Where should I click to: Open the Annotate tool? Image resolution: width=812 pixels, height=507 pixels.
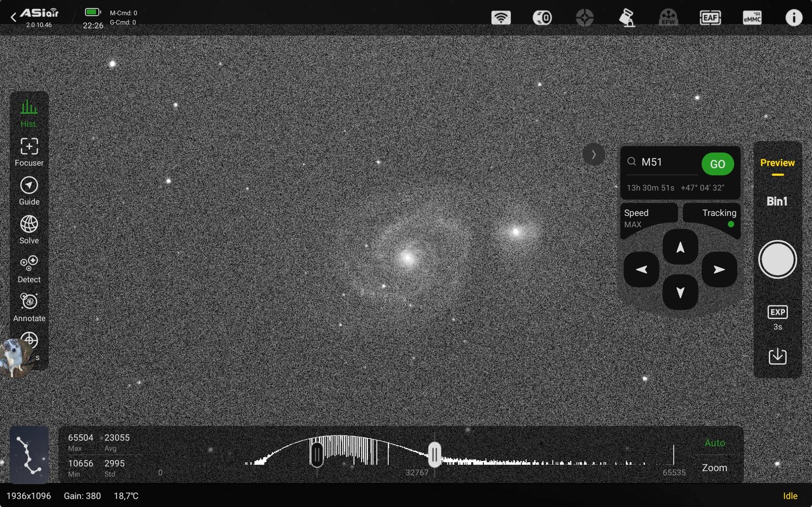pos(29,308)
